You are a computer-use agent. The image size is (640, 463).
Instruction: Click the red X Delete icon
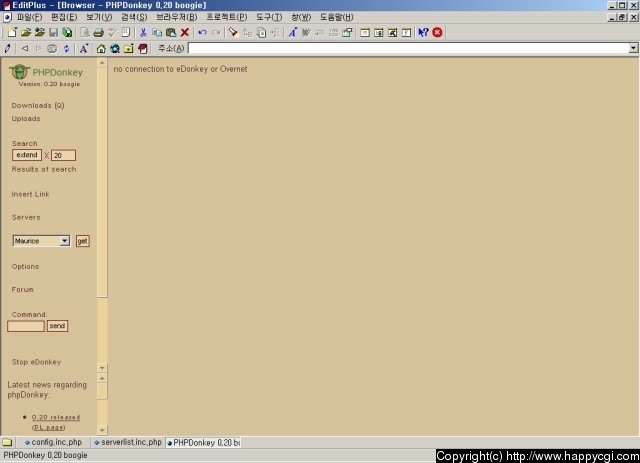pos(184,32)
